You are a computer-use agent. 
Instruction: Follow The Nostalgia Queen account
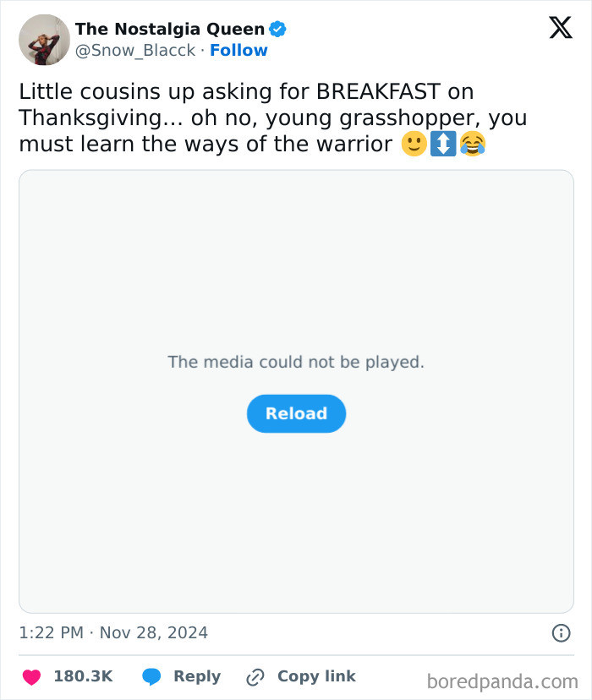[x=239, y=50]
